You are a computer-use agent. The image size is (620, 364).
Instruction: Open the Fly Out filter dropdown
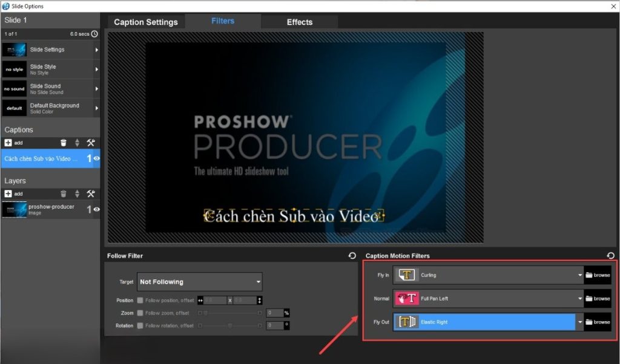tap(579, 322)
